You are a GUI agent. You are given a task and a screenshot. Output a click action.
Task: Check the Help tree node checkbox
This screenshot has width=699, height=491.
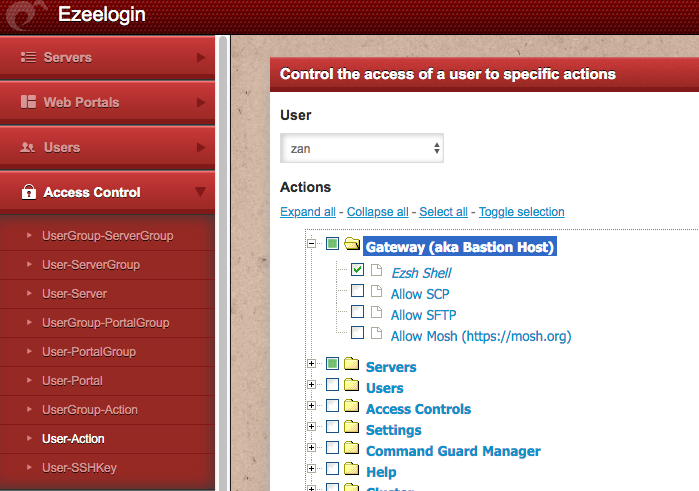point(332,468)
